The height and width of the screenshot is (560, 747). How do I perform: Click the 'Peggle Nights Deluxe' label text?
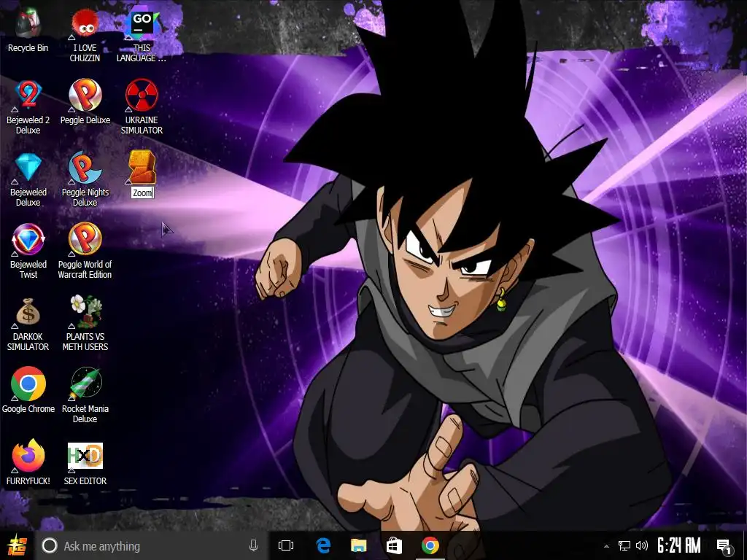click(x=85, y=197)
